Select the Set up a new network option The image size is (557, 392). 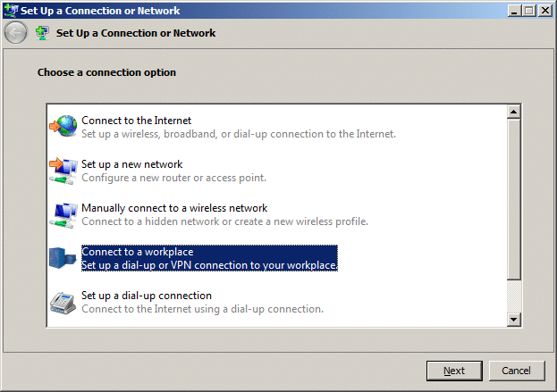point(173,171)
